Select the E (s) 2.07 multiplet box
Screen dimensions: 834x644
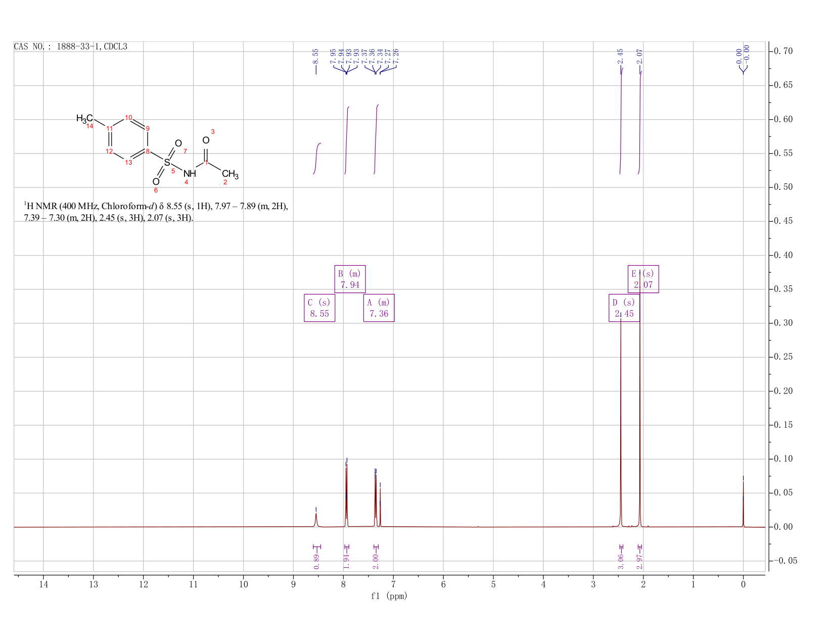pyautogui.click(x=643, y=279)
